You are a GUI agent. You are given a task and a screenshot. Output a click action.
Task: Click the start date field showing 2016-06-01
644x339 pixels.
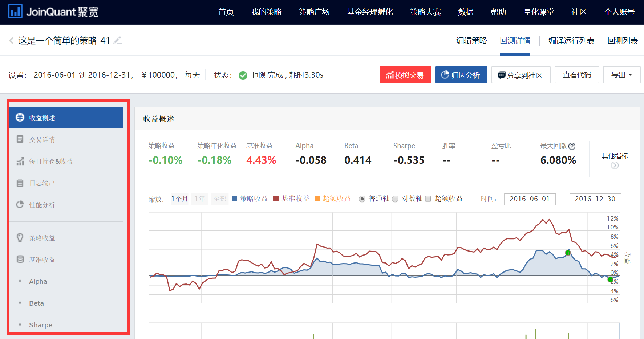530,199
